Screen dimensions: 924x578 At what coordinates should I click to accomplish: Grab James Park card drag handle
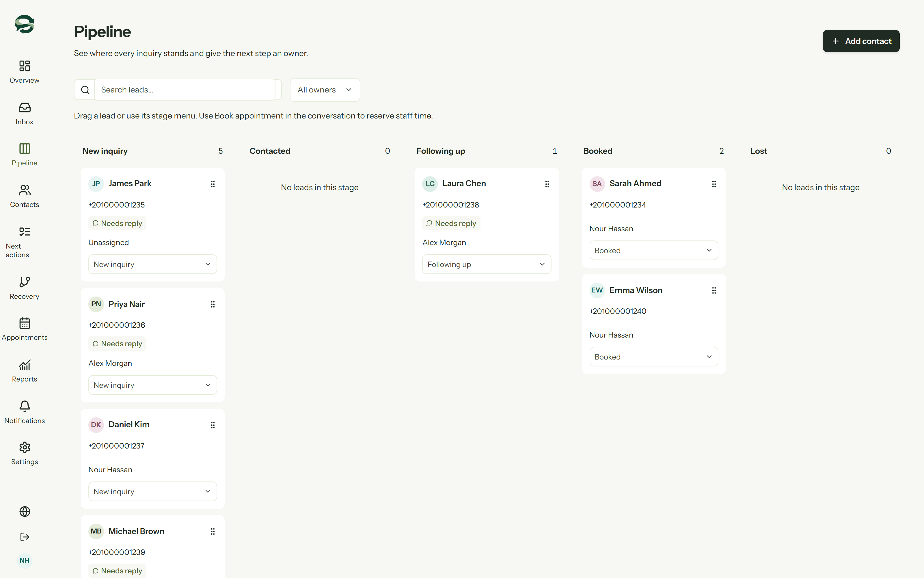(x=213, y=184)
